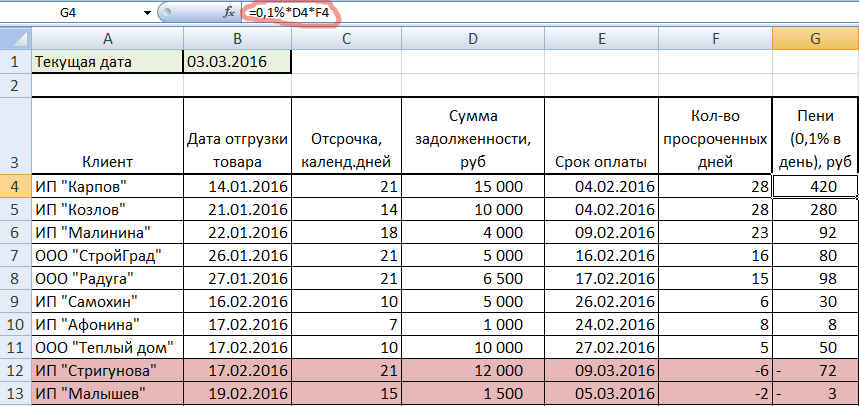Click penalty cell showing - 72
The height and width of the screenshot is (406, 859).
(x=815, y=370)
